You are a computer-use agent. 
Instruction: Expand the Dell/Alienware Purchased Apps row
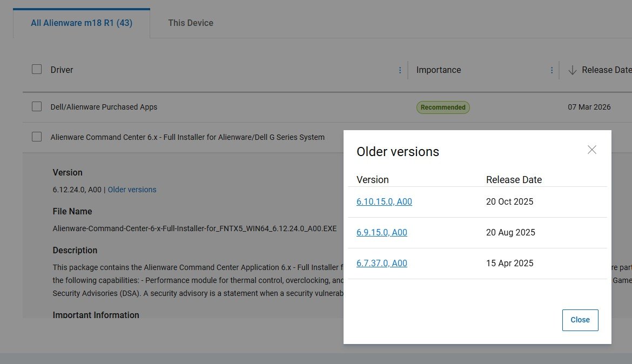coord(104,107)
